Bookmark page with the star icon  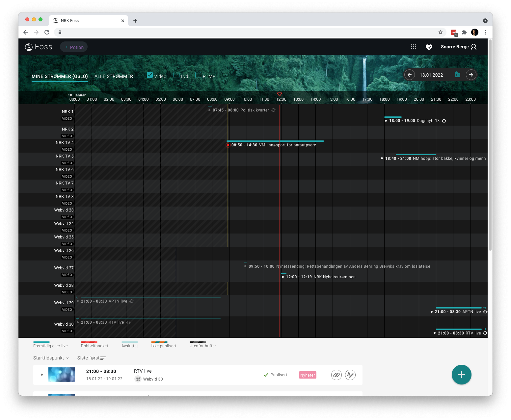(441, 32)
